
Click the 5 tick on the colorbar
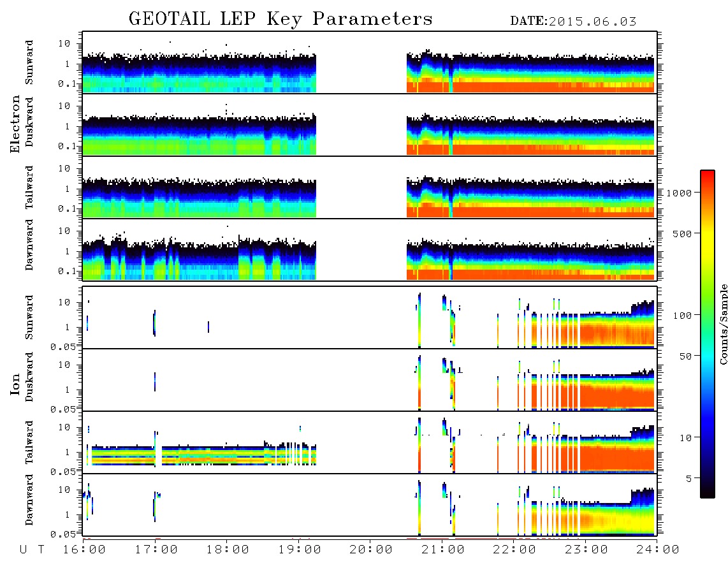(688, 478)
